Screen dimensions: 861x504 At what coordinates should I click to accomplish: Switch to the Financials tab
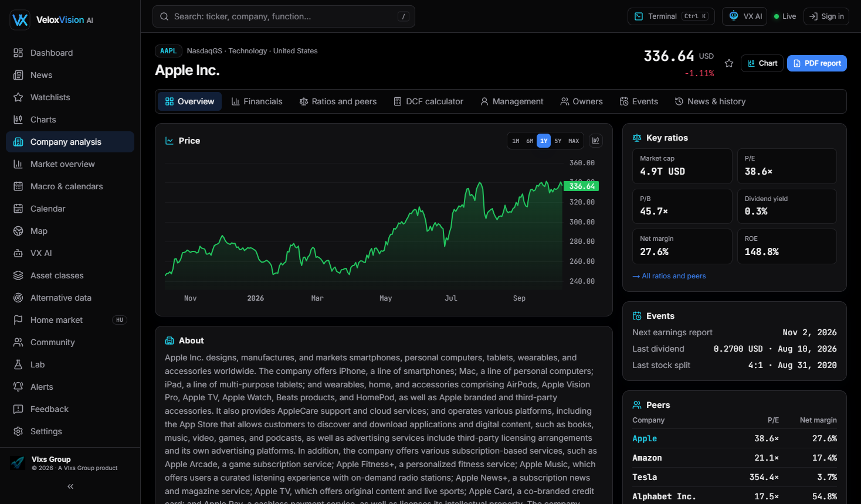pyautogui.click(x=257, y=101)
